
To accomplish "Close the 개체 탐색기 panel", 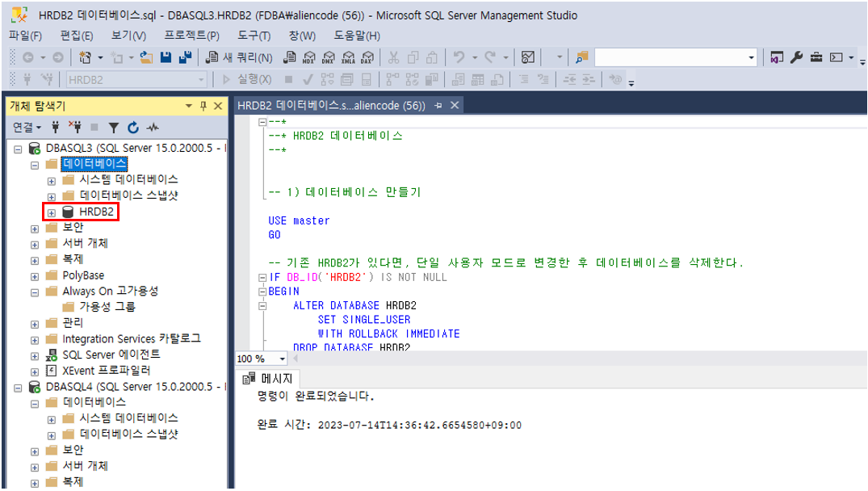I will [x=218, y=106].
